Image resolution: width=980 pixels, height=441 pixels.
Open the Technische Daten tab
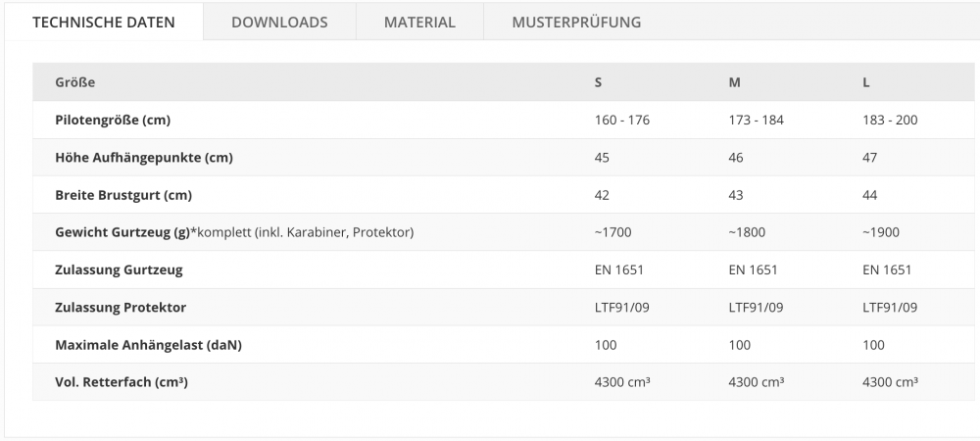coord(104,22)
